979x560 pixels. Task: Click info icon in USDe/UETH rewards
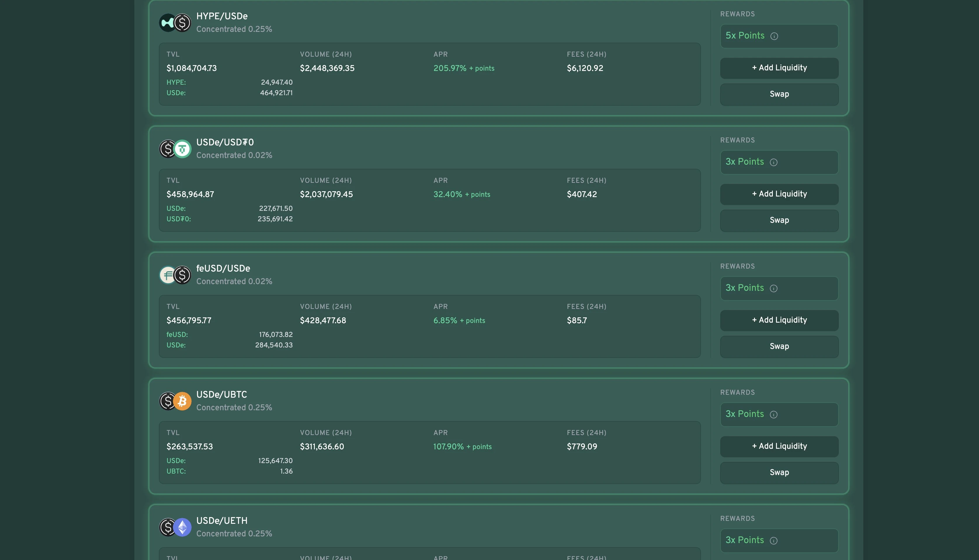[774, 541]
